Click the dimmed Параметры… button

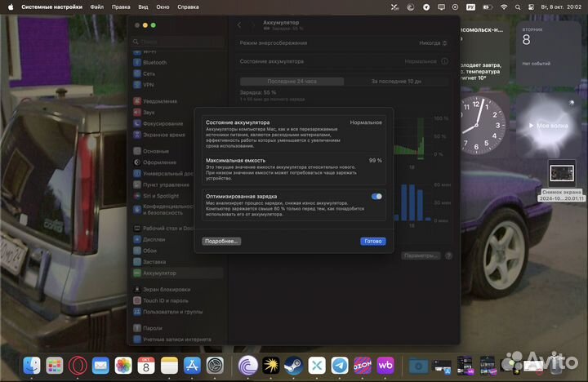[421, 255]
